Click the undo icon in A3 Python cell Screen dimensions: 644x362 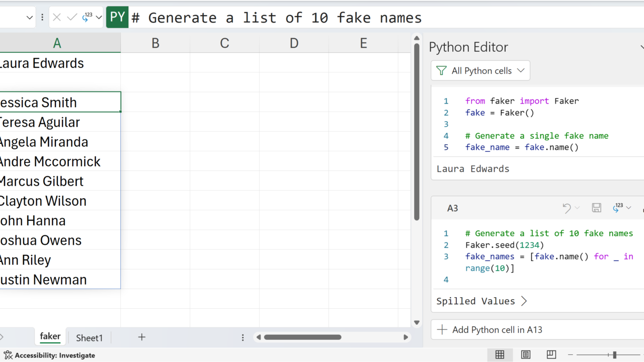[567, 208]
